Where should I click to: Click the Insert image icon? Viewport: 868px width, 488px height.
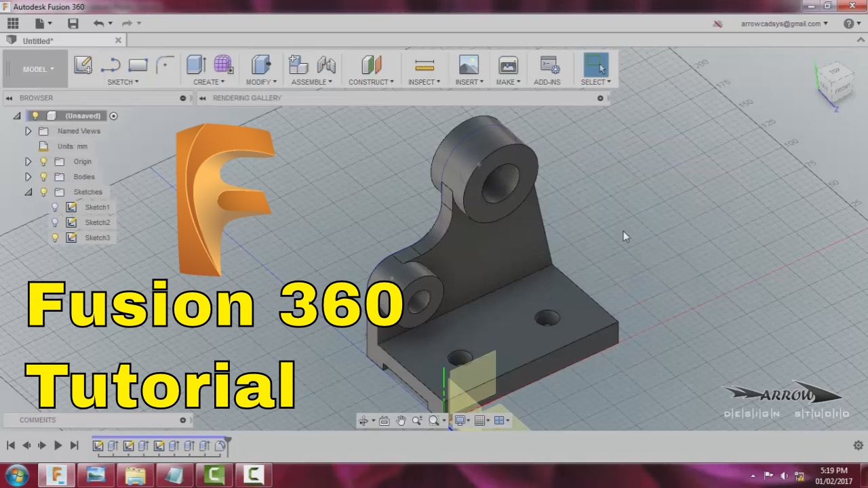click(x=469, y=65)
